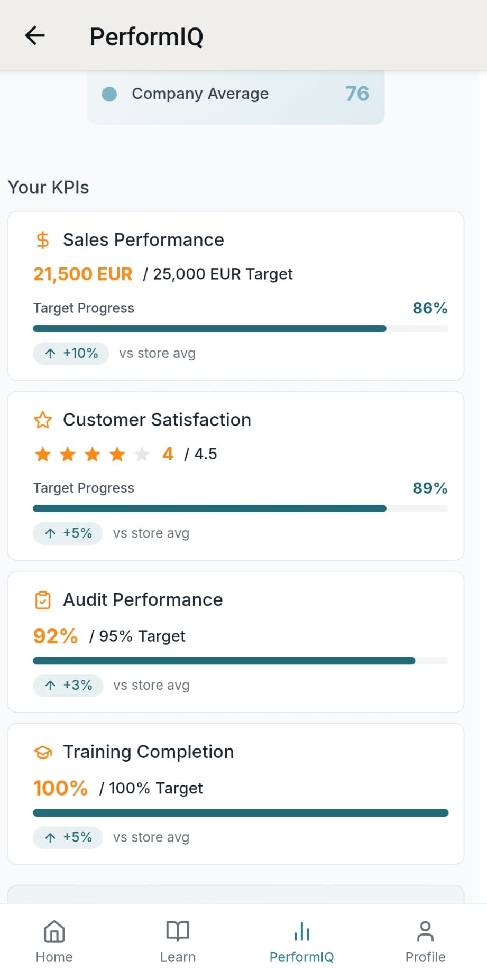Select the +3% audit trend badge
This screenshot has width=487, height=980.
(x=68, y=685)
